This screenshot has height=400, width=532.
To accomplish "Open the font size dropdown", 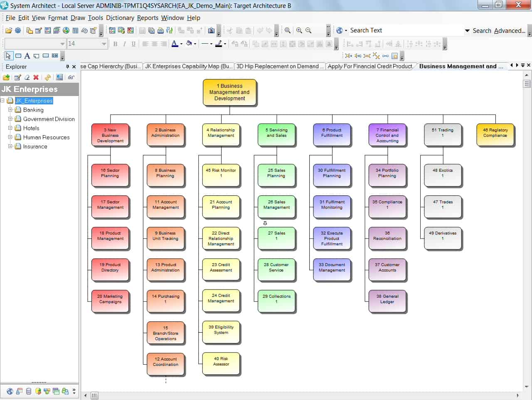I will coord(104,44).
